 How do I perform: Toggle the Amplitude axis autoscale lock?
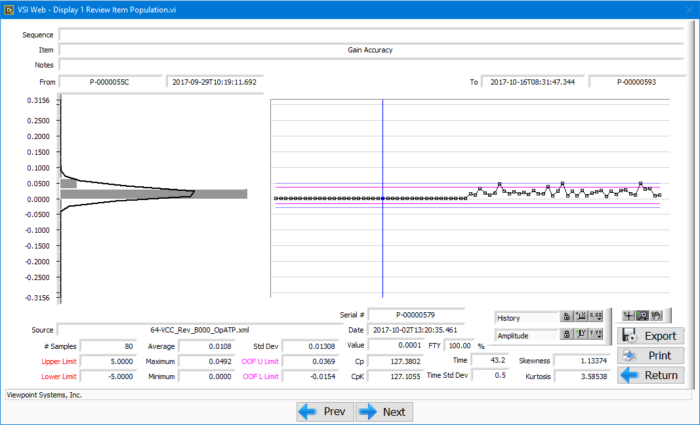(x=567, y=334)
